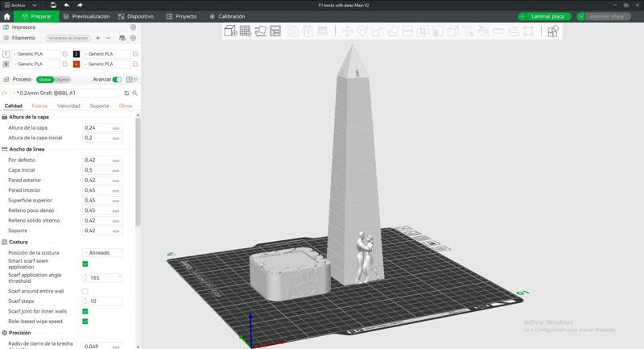Edit filament 4 preset icon

(135, 64)
